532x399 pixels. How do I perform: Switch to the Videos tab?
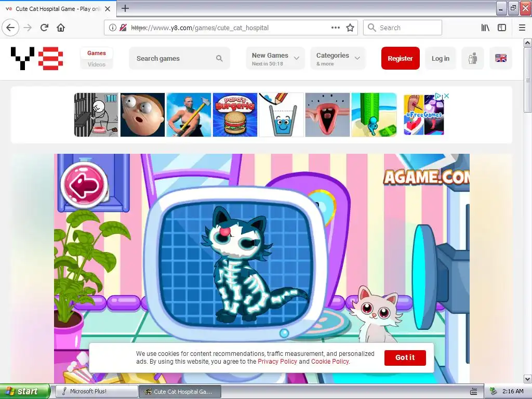click(x=96, y=64)
